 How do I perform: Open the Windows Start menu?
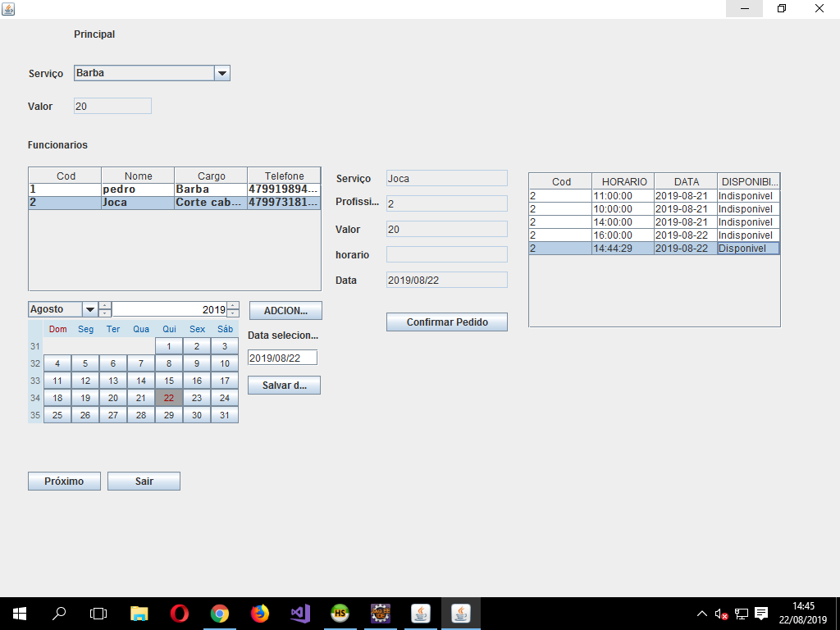(20, 614)
